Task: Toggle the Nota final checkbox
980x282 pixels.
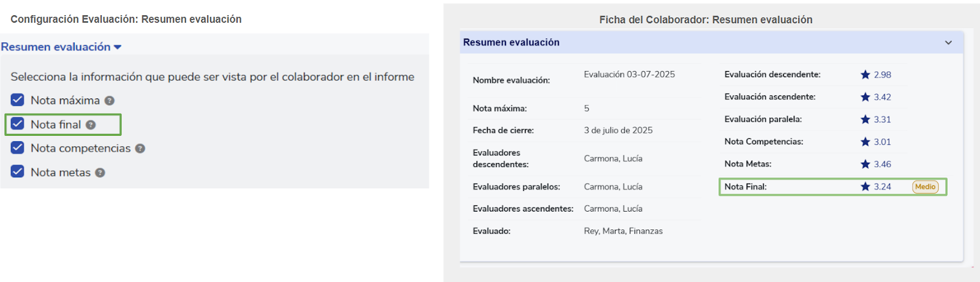Action: click(18, 124)
